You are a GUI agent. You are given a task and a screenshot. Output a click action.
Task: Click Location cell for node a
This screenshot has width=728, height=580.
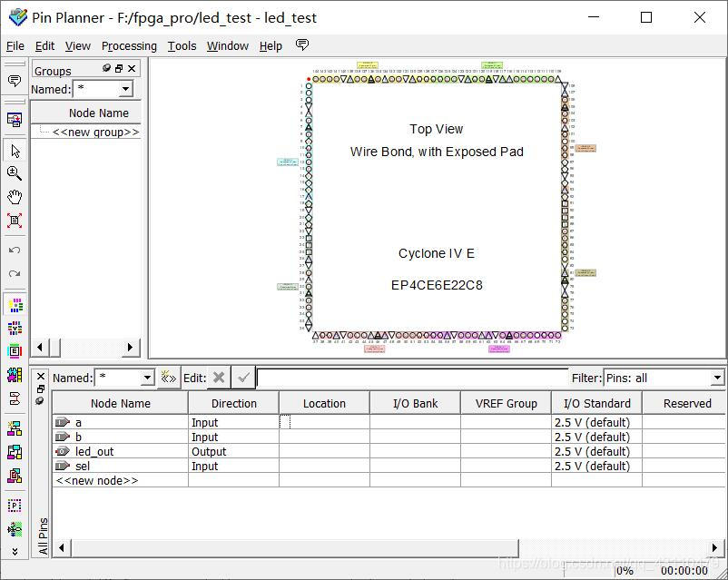(x=324, y=422)
